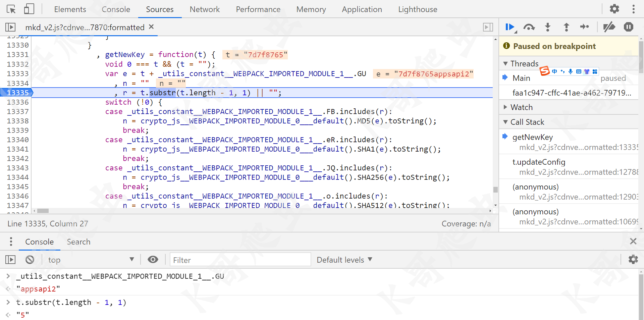
Task: Select the t.updateConfig stack frame
Action: click(569, 167)
